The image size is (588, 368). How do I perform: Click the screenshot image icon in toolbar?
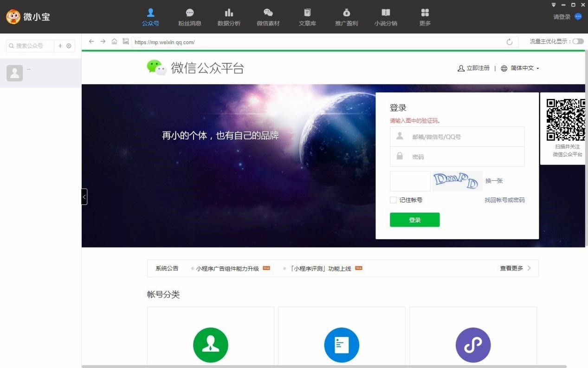[x=125, y=41]
